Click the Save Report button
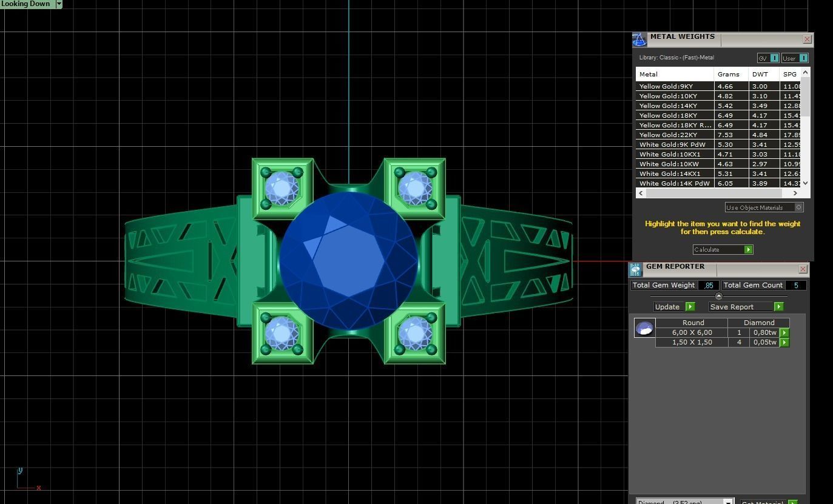 746,307
